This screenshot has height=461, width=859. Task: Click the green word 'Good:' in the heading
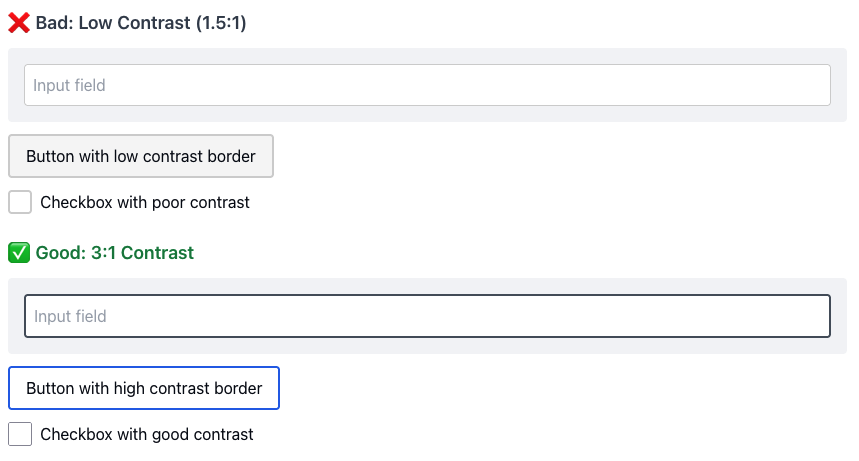tap(59, 253)
